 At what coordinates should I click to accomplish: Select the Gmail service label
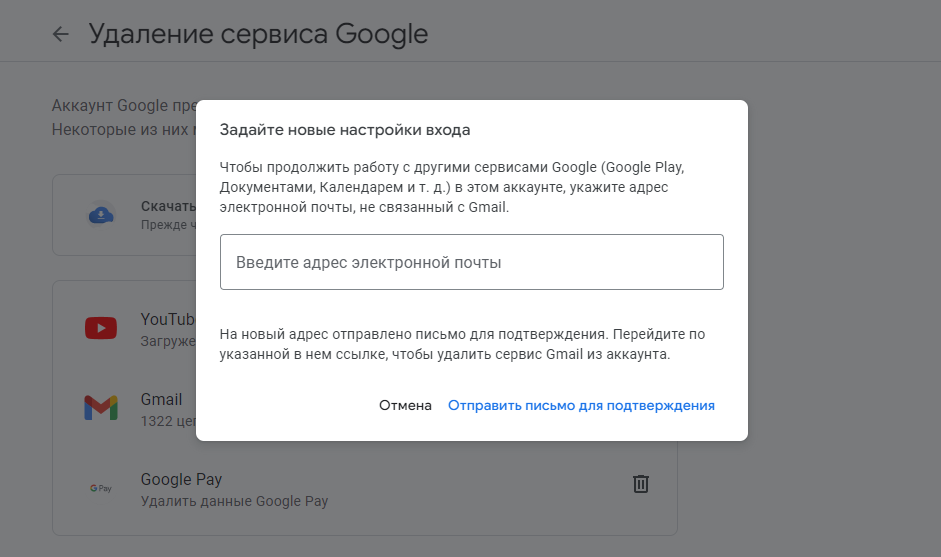(x=162, y=399)
